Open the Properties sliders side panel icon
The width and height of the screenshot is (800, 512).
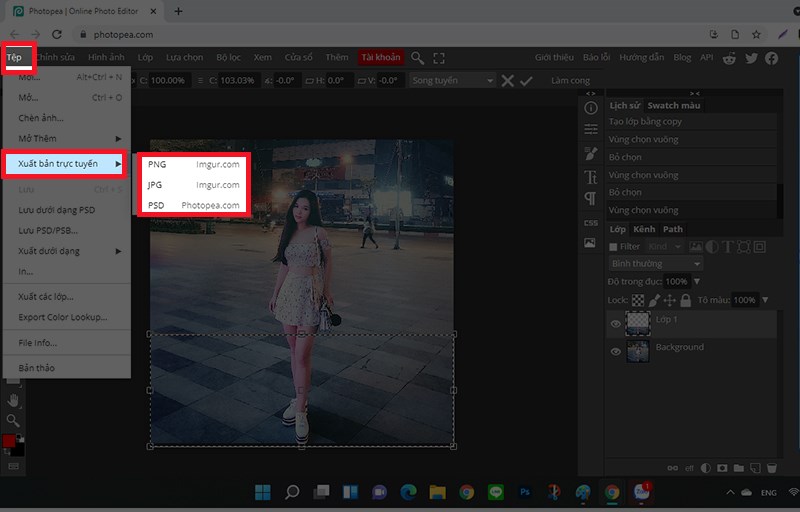[x=591, y=130]
